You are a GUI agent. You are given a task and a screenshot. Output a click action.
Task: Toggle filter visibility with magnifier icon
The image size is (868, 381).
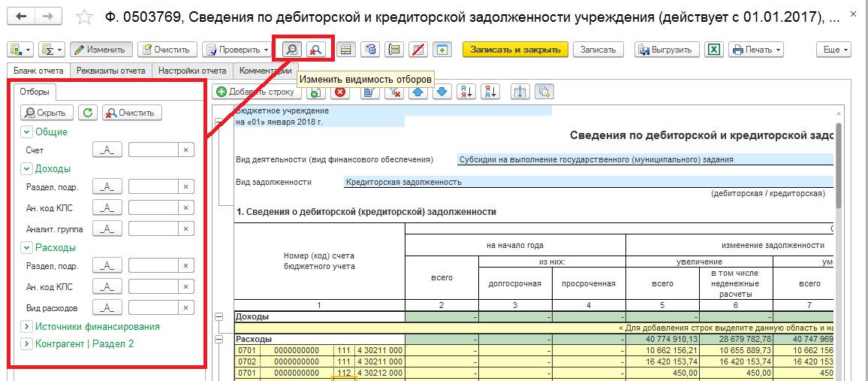point(292,50)
